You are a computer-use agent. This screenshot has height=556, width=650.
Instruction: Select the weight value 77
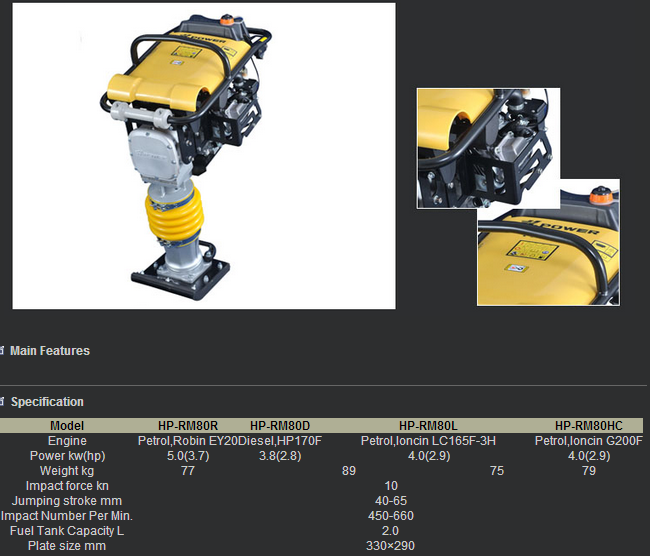coord(188,471)
